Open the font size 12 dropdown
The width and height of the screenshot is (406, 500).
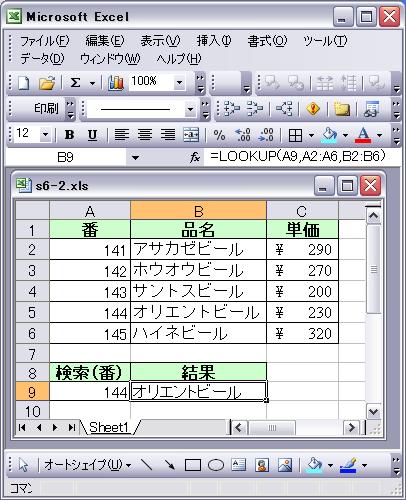pyautogui.click(x=45, y=135)
